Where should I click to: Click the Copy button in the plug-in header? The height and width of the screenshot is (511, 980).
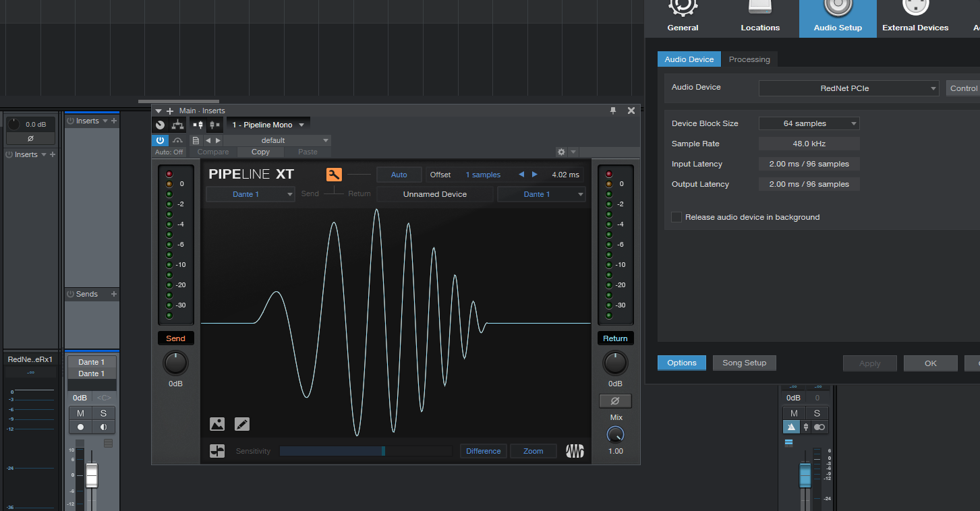coord(261,152)
